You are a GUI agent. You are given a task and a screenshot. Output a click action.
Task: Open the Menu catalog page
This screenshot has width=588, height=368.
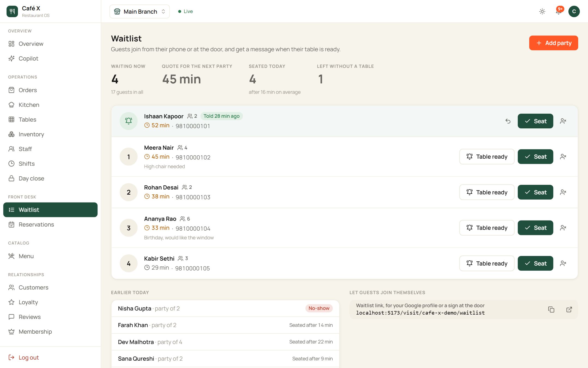50,256
